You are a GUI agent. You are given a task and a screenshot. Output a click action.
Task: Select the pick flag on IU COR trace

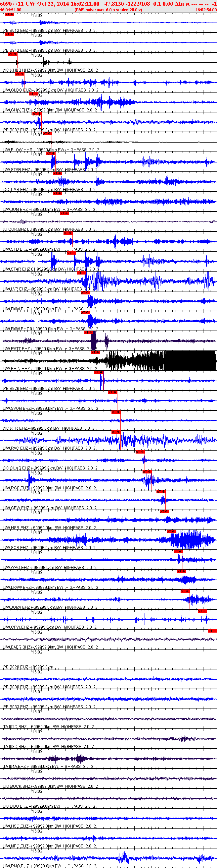click(64, 213)
